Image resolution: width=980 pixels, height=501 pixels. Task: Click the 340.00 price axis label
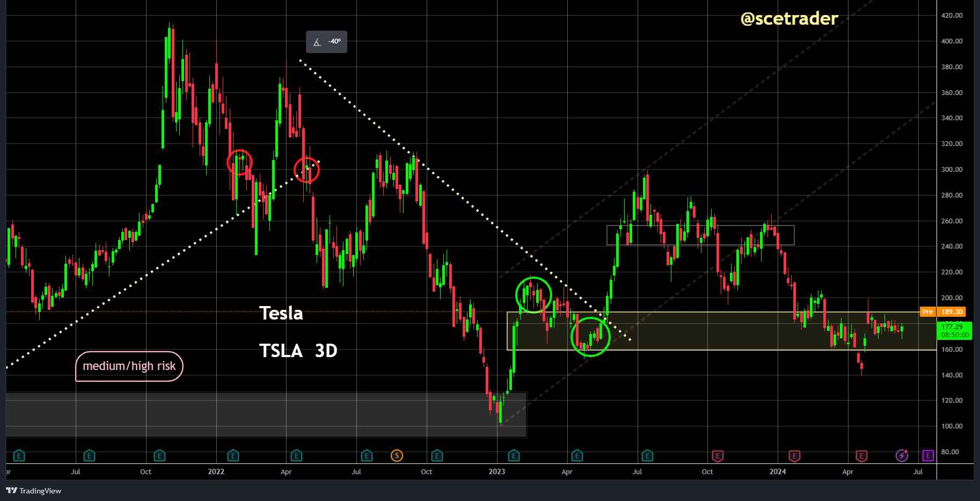click(952, 118)
